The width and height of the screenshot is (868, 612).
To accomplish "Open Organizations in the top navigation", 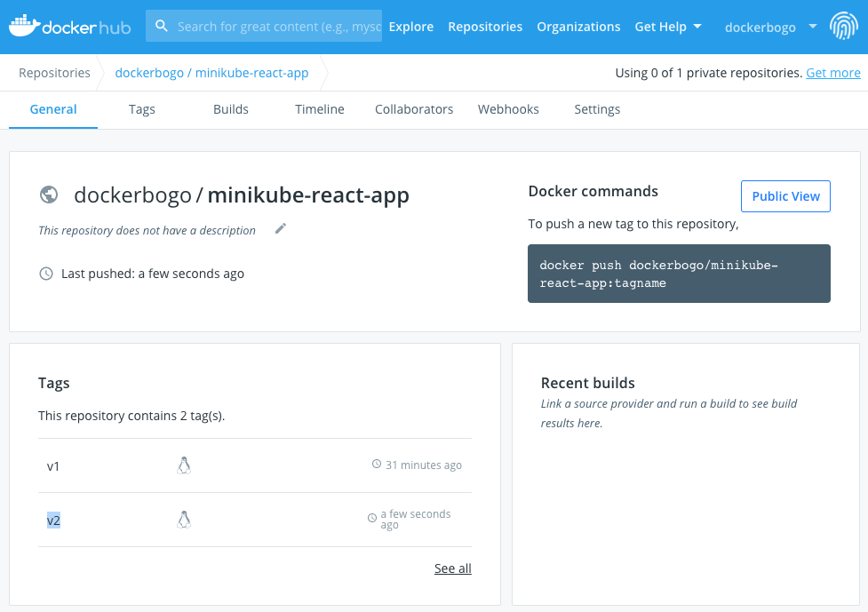I will point(578,27).
